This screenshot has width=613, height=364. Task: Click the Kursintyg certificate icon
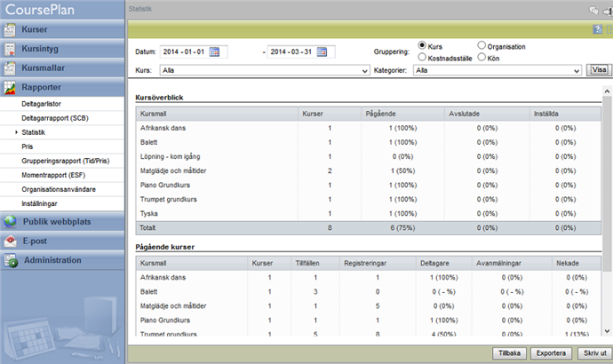11,49
